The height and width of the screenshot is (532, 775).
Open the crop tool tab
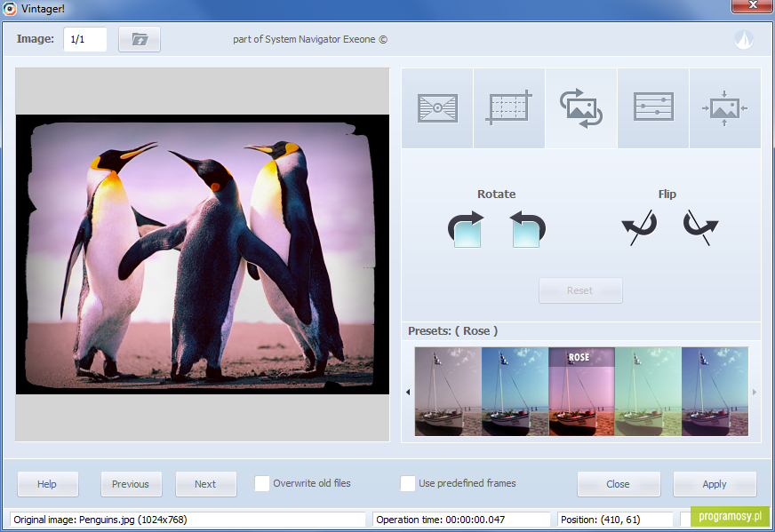tap(509, 108)
